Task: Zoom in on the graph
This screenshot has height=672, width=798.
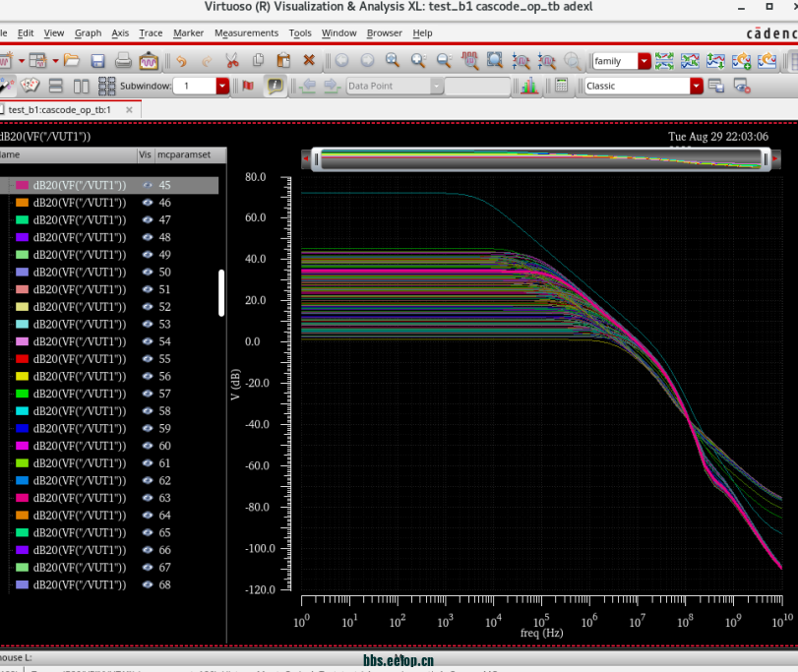Action: [418, 61]
